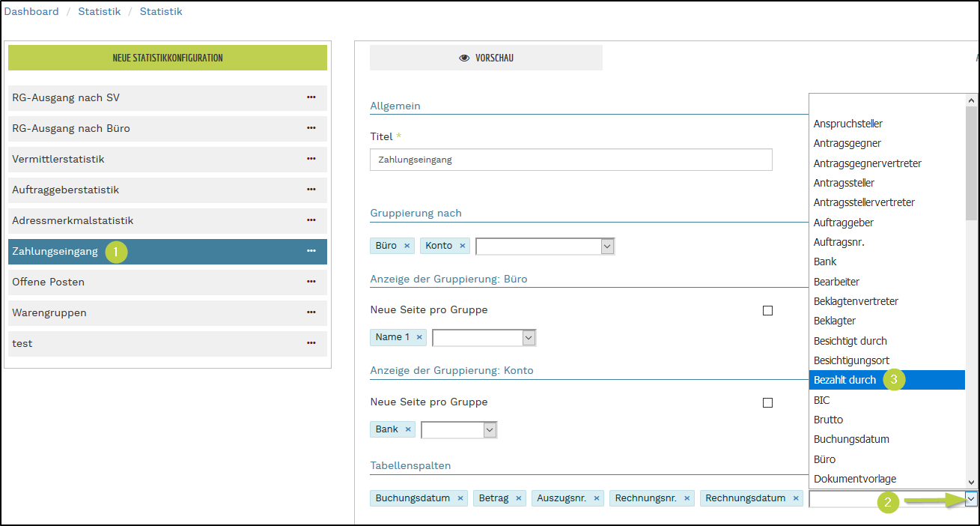
Task: Choose Auftraggeber in the dropdown list
Action: point(843,223)
